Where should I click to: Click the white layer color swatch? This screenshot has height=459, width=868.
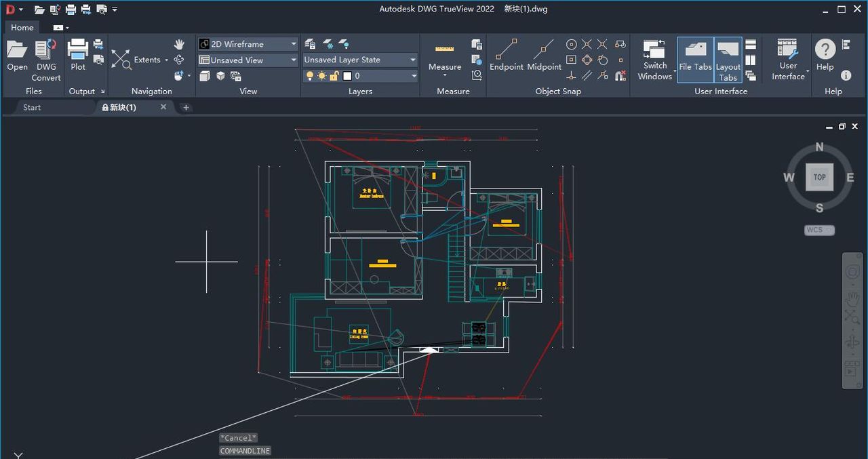coord(347,76)
